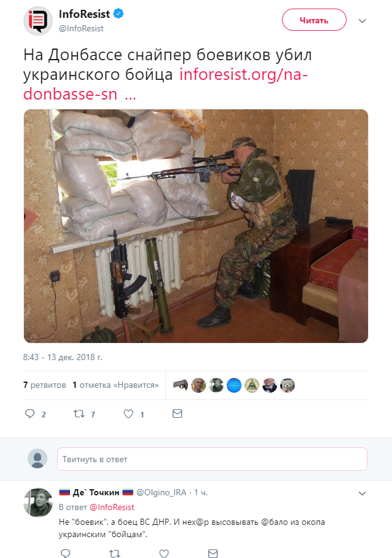
Task: Open the inforesist.org article link
Action: (165, 84)
